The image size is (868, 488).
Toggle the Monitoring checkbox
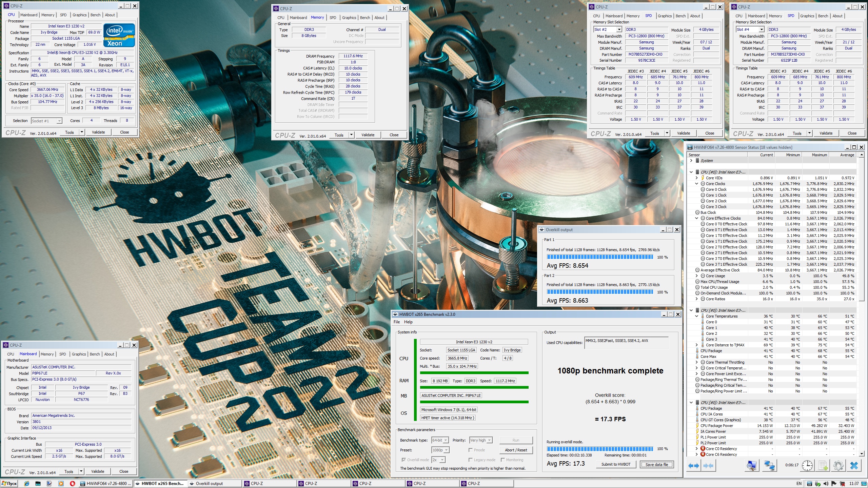pyautogui.click(x=503, y=460)
